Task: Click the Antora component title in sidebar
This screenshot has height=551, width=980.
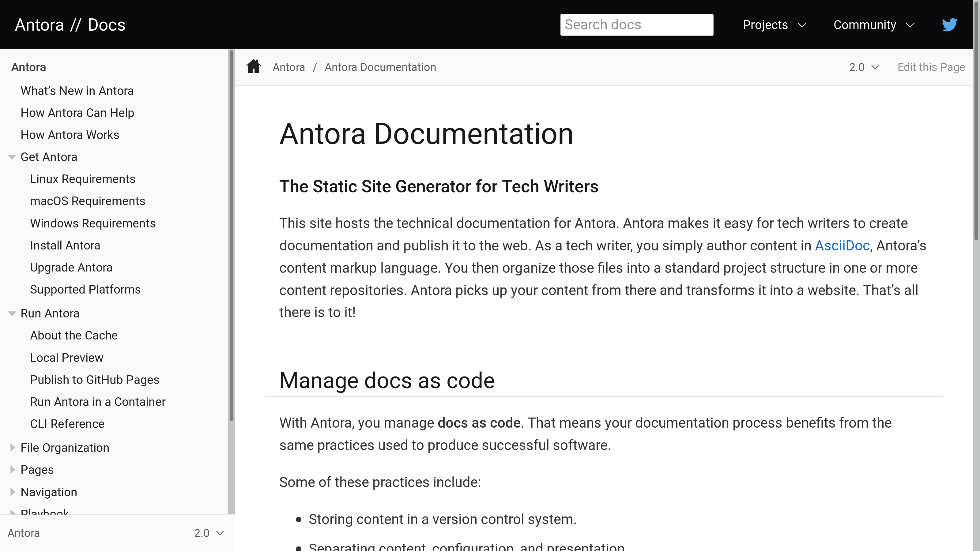Action: click(x=28, y=67)
